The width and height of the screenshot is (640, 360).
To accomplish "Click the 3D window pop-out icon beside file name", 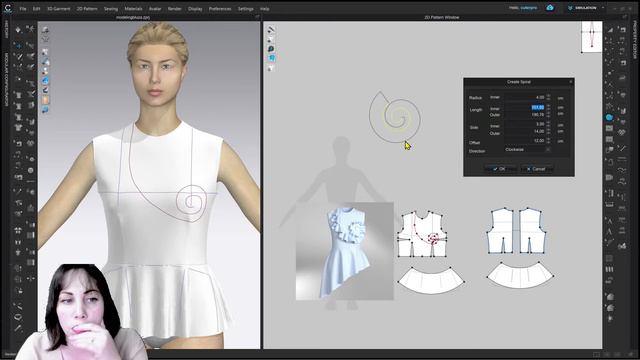I will tap(257, 17).
